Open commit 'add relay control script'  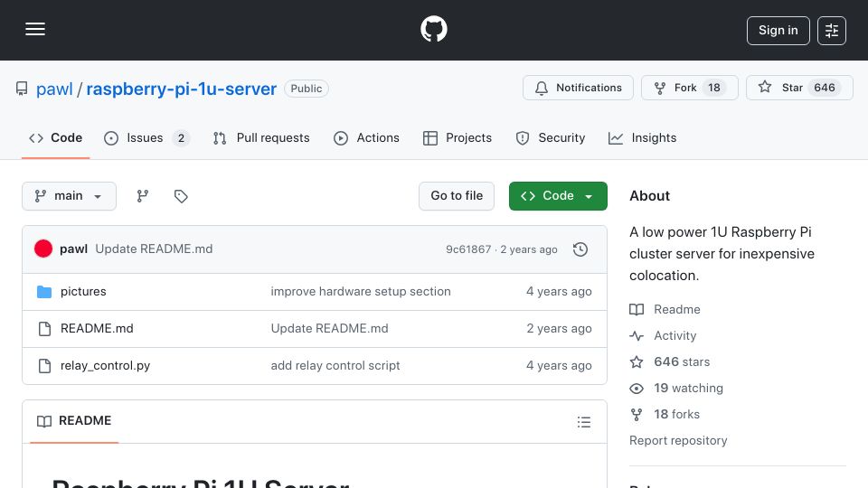[x=335, y=366]
